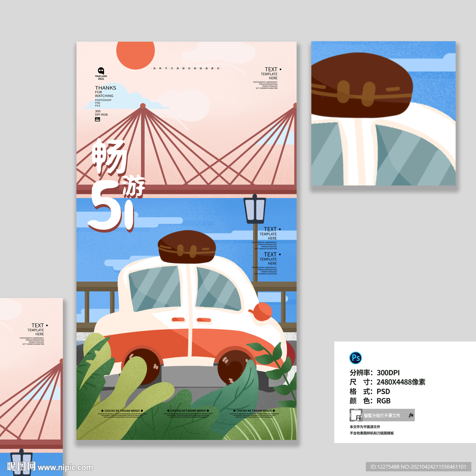
Task: Click the fx layer effects icon
Action: (x=410, y=415)
